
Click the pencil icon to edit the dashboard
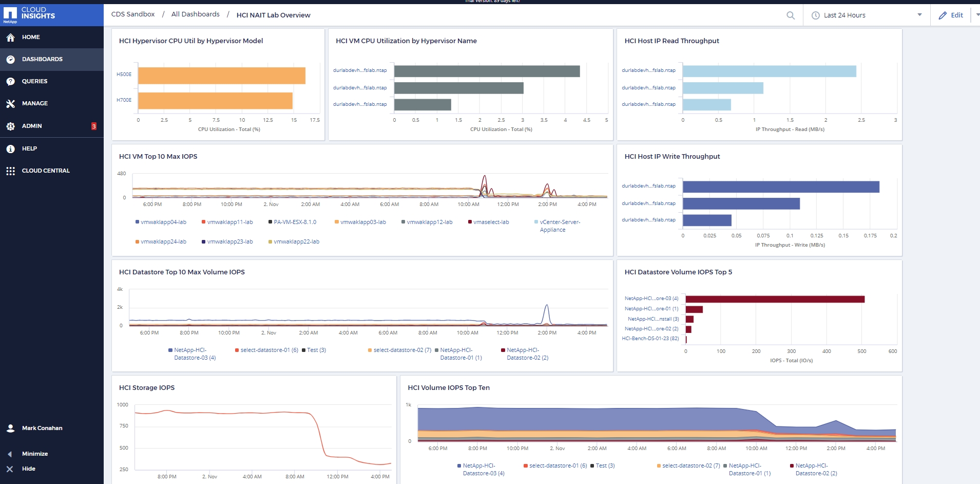tap(943, 15)
